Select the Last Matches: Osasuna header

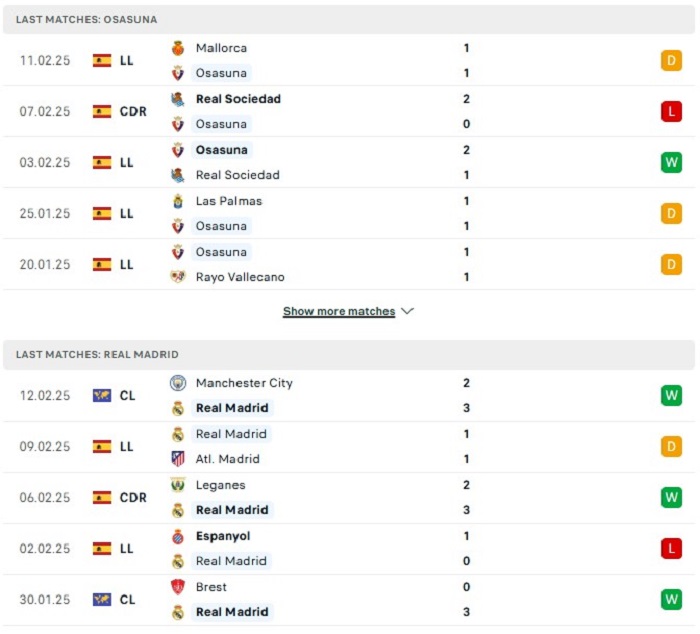349,20
